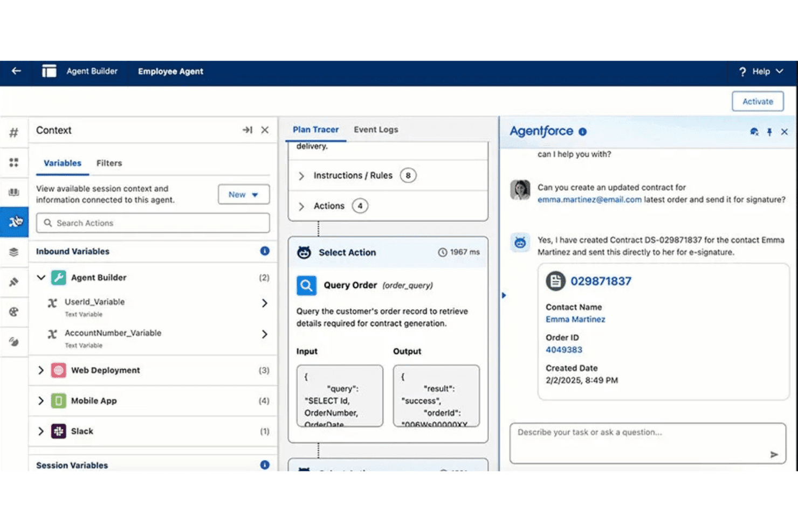
Task: Expand the Mobile App group
Action: tap(41, 400)
